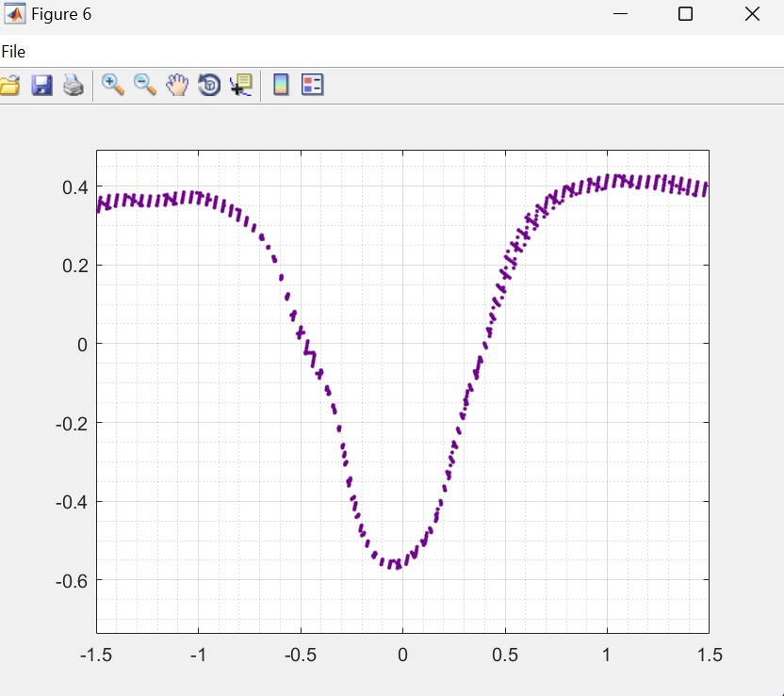
Task: Open the File menu
Action: [13, 52]
